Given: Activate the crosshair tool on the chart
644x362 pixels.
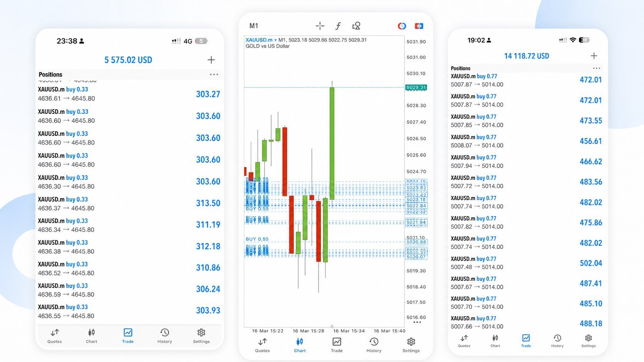Looking at the screenshot, I should click(320, 26).
